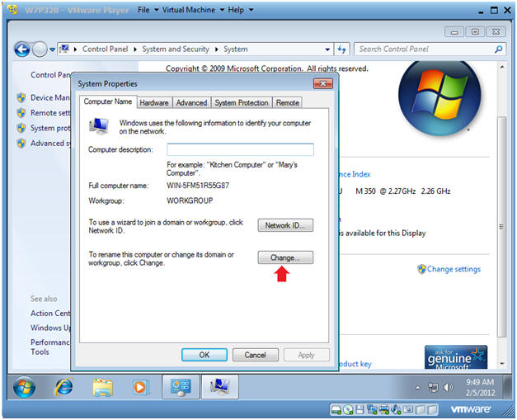Open System protection sidebar link
The height and width of the screenshot is (420, 517).
(50, 128)
